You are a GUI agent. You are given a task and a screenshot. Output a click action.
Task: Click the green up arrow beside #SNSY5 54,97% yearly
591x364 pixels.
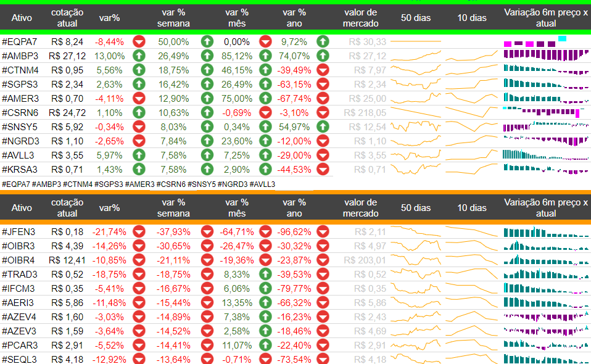323,126
